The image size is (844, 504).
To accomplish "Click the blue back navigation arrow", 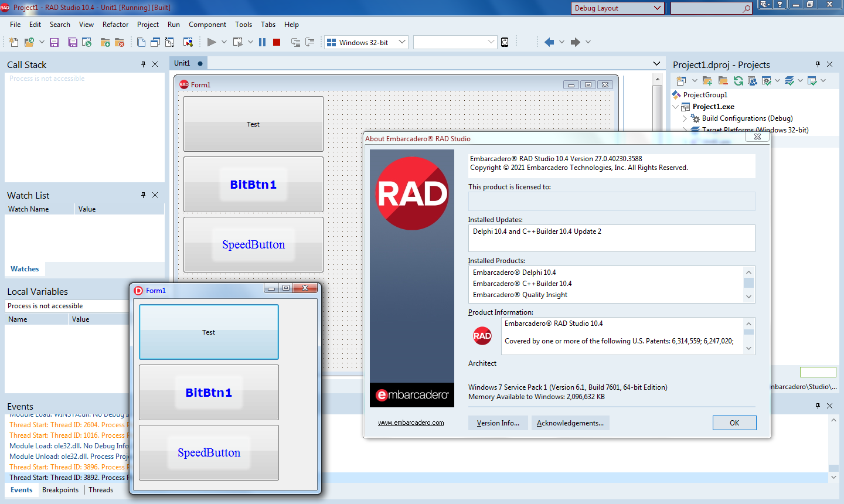I will 549,42.
